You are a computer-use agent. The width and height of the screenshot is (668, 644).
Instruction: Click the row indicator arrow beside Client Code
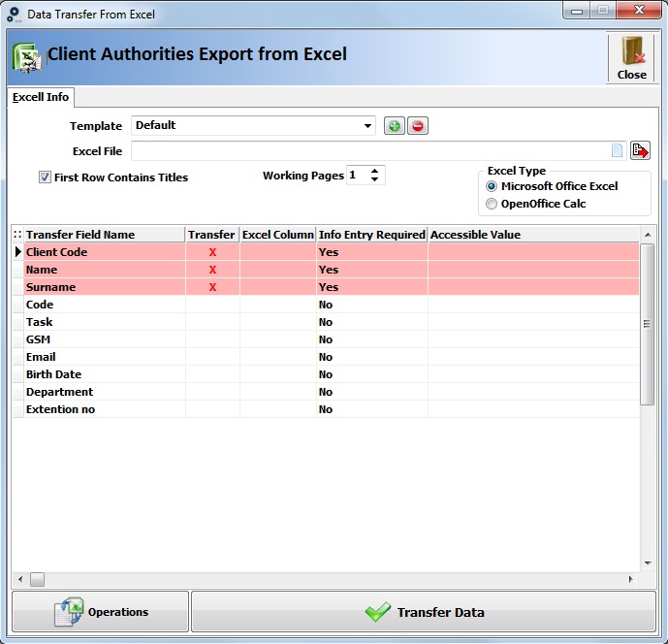coord(17,252)
